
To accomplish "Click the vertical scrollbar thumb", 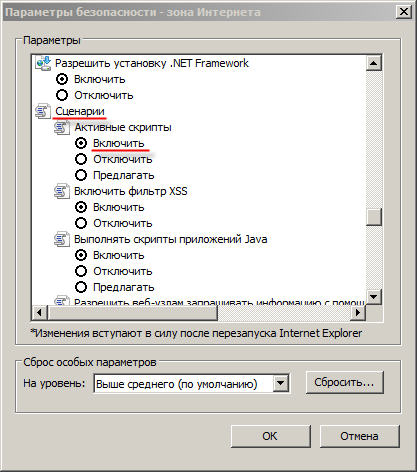I will coord(374,217).
